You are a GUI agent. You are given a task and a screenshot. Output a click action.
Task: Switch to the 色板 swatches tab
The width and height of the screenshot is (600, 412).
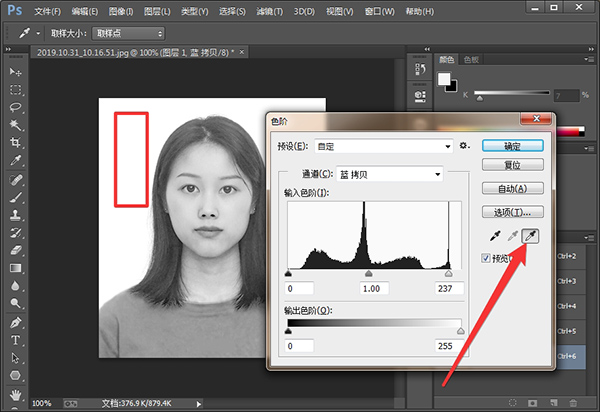tap(470, 59)
